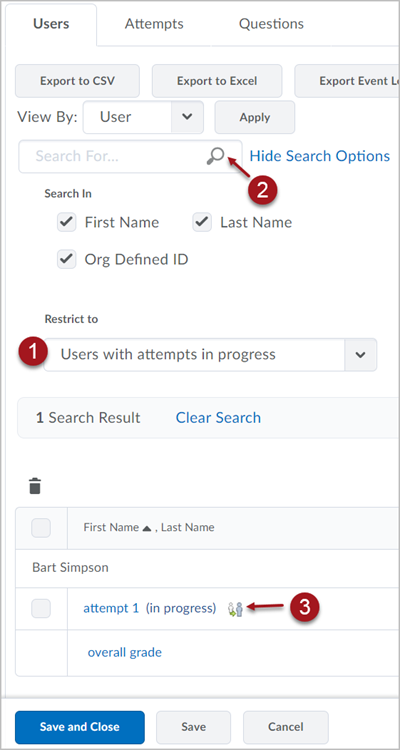Open the overall grade link
This screenshot has width=400, height=750.
coord(124,652)
